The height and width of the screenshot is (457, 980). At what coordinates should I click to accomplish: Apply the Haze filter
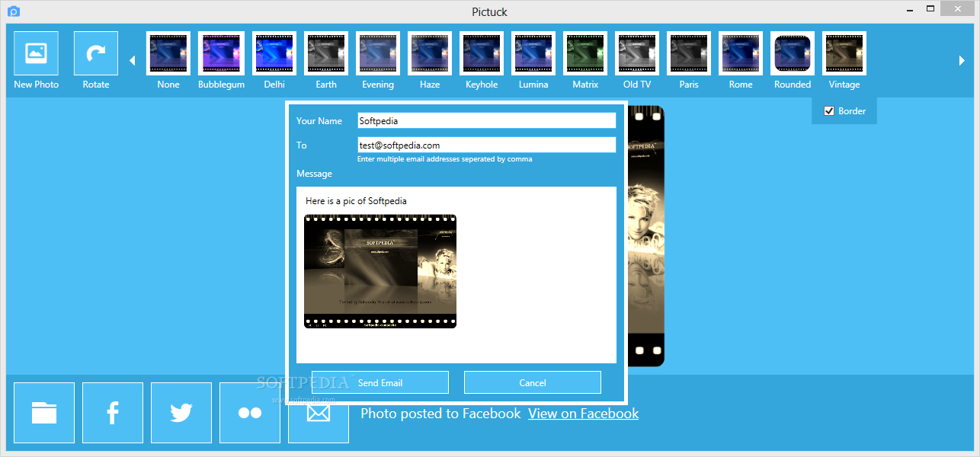430,53
